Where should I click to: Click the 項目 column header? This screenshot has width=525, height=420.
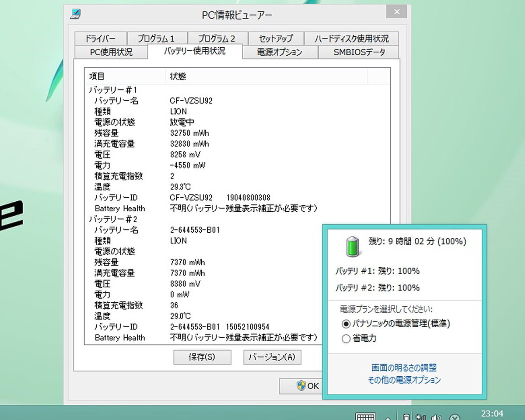(126, 76)
